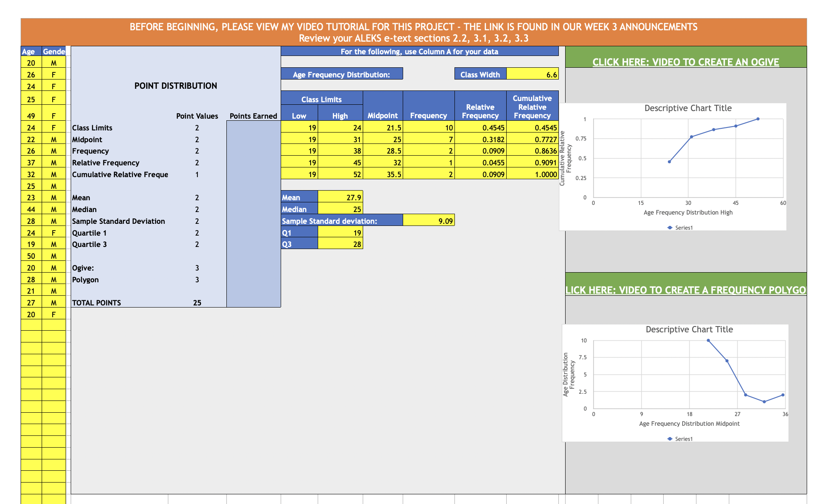
Task: Open the ogive video tutorial link
Action: tap(685, 62)
